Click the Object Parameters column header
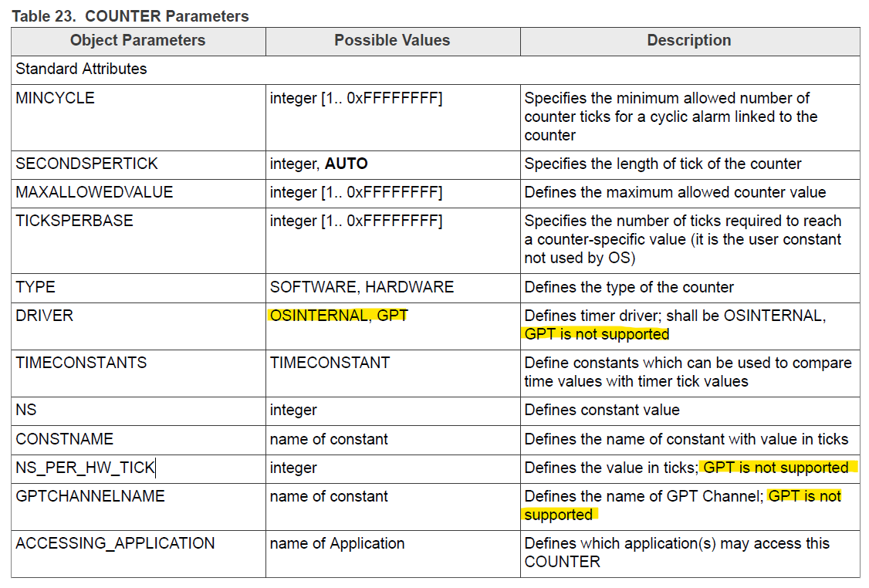This screenshot has width=869, height=588. pos(137,41)
